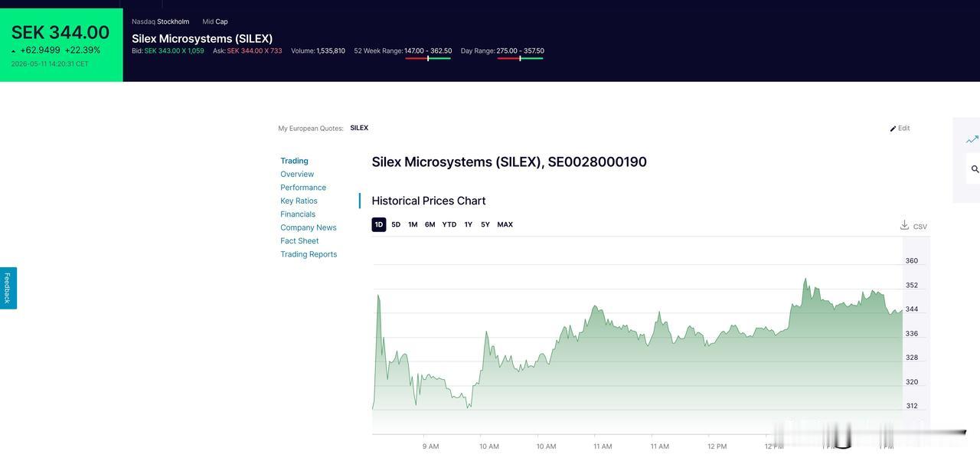Open the search magnifier sidebar icon
980x461 pixels.
975,169
